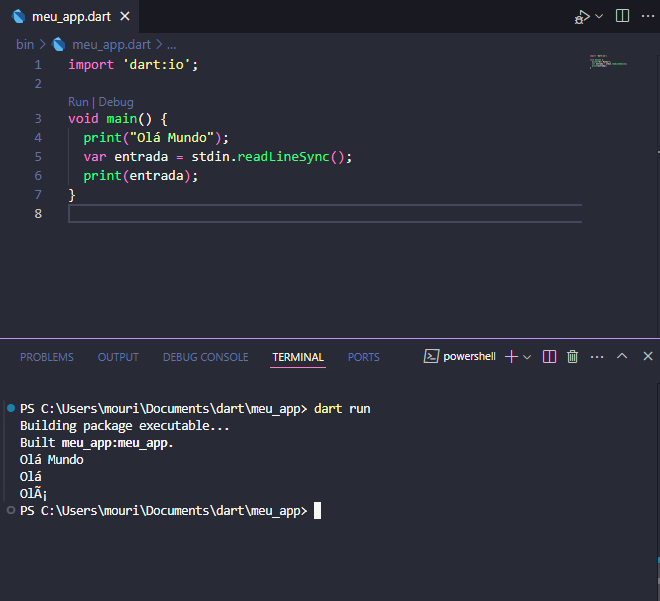Click the 'dart:io' import string
Viewport: 660px width, 601px height.
coord(157,65)
